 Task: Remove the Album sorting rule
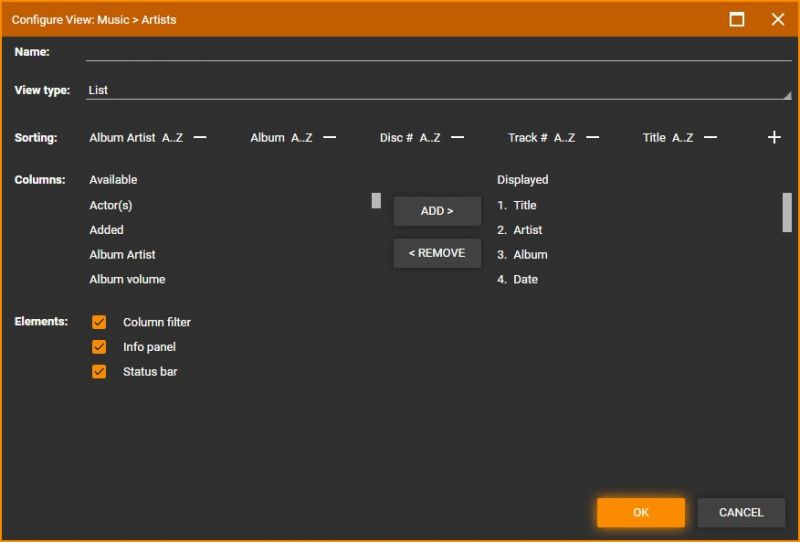330,137
